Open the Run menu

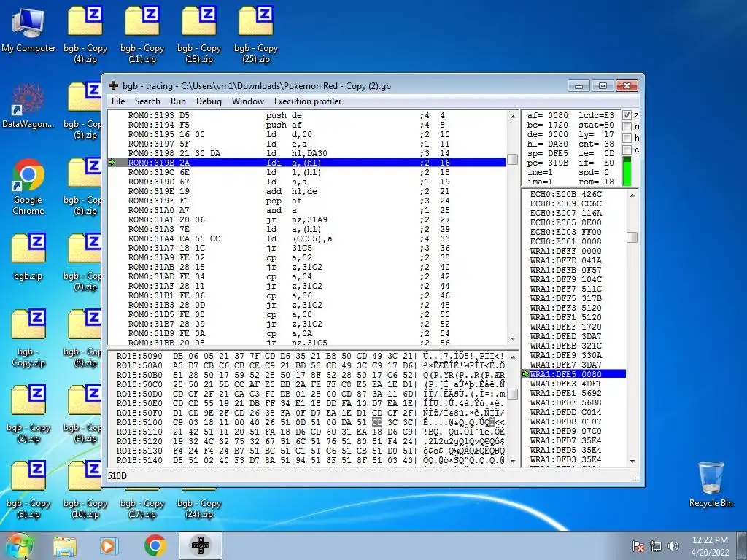pos(178,101)
